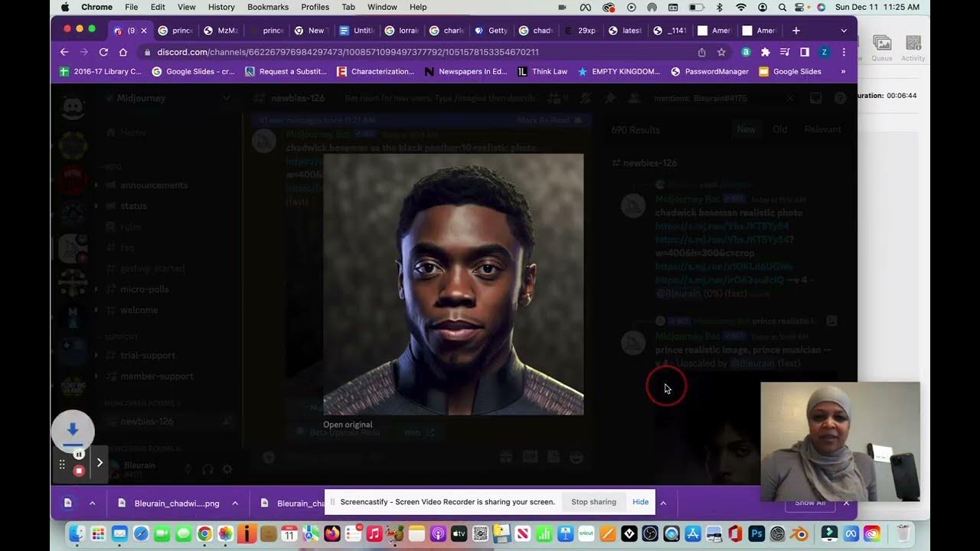Click Stop sharing in the Screencastify banner

click(593, 502)
